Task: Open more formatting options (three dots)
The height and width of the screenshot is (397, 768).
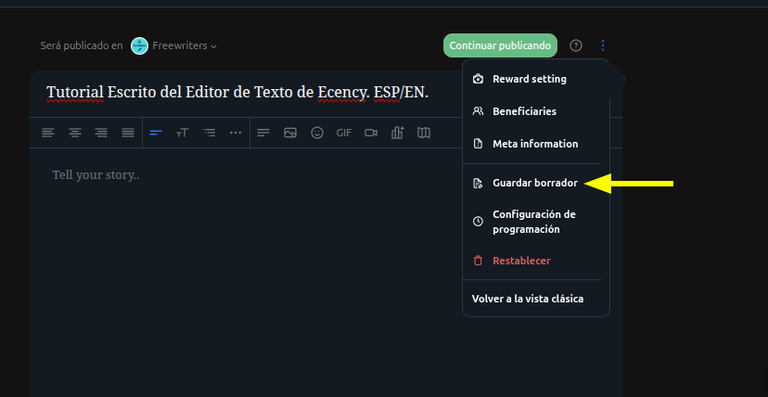Action: (x=236, y=133)
